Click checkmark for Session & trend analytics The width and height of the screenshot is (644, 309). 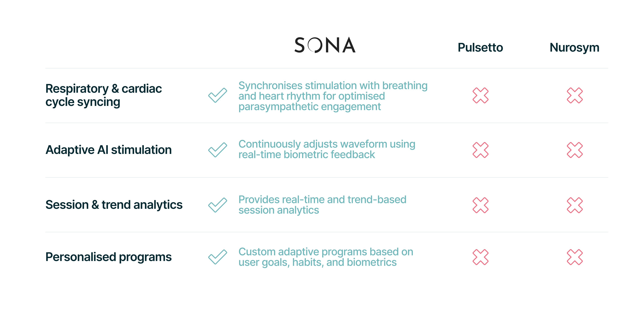(218, 205)
